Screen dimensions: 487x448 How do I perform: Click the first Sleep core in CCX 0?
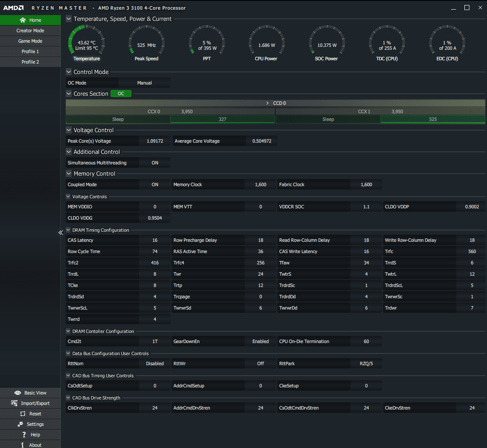pyautogui.click(x=118, y=119)
